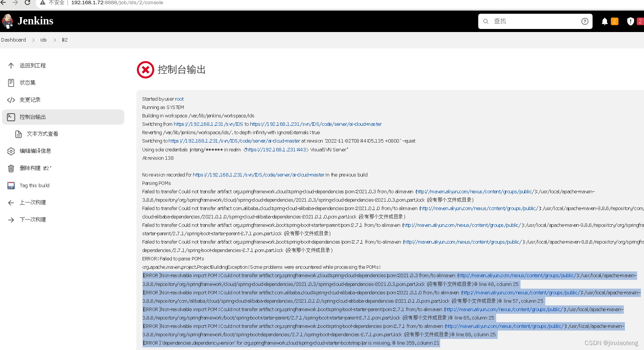This screenshot has width=644, height=350.
Task: Click the trash icon for 删除构建
Action: point(11,168)
